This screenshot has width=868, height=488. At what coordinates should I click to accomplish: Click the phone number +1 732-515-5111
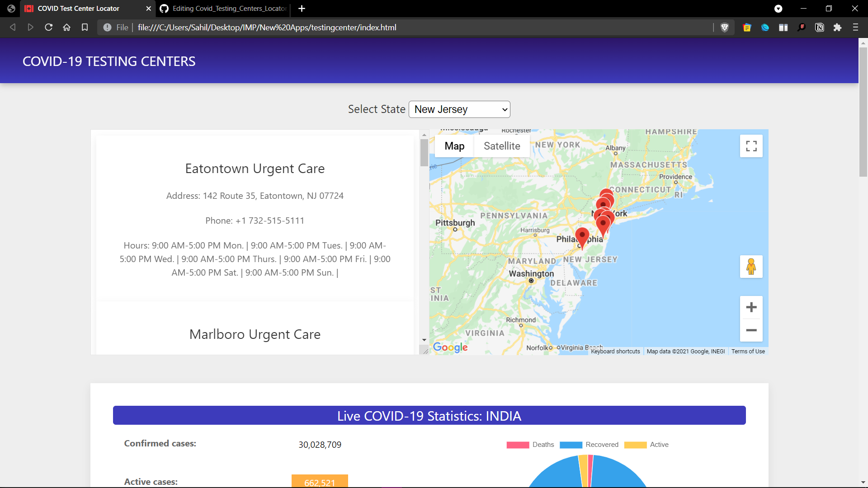tap(270, 221)
